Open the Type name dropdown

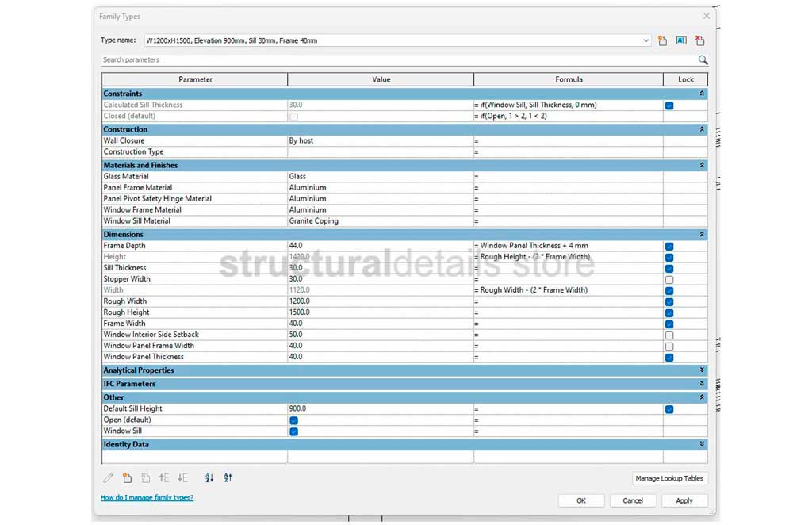point(647,40)
